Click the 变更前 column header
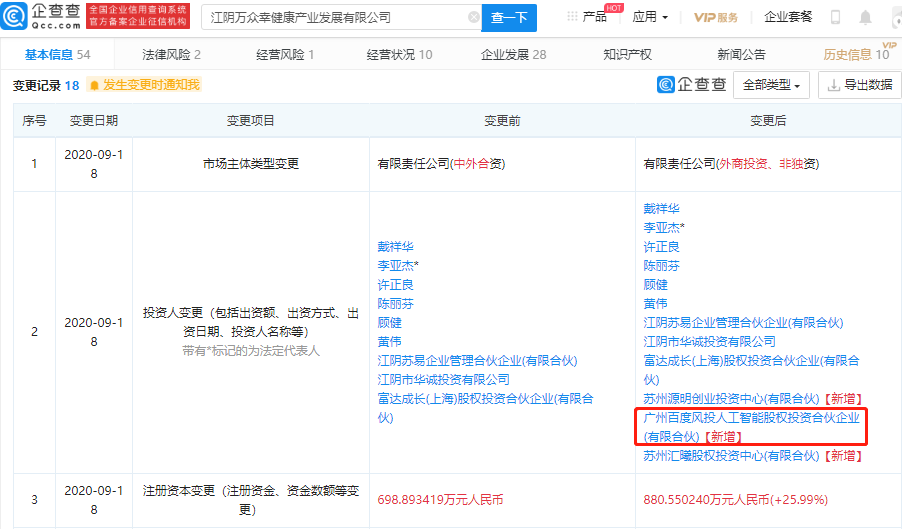902x529 pixels. pyautogui.click(x=502, y=121)
